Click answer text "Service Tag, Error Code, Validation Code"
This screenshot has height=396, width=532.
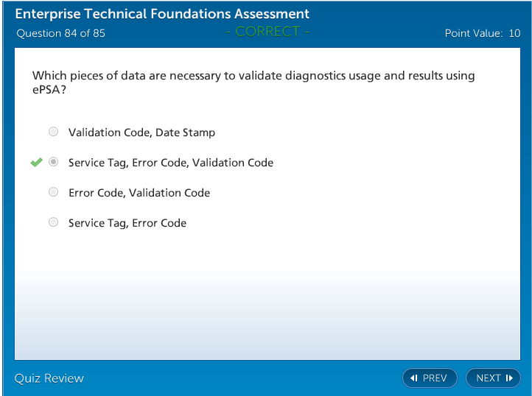[171, 163]
